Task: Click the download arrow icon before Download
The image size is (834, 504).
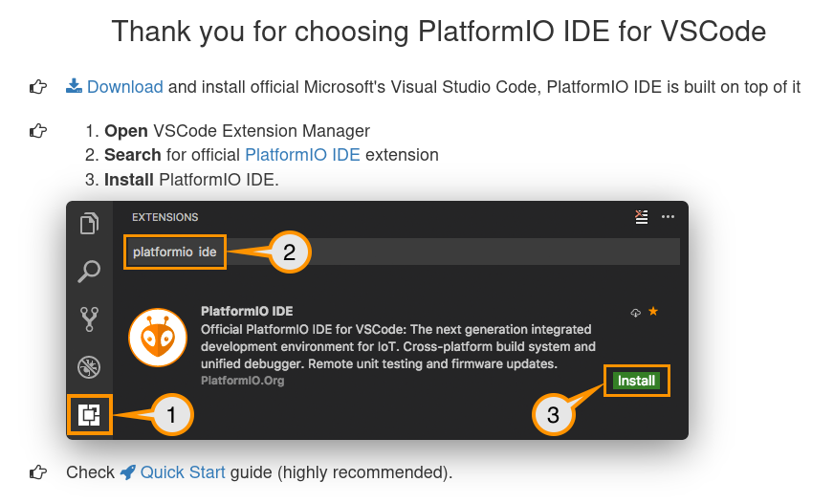Action: point(74,87)
